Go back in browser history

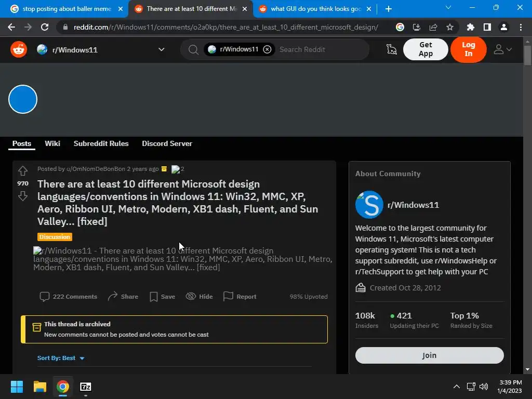[x=11, y=27]
